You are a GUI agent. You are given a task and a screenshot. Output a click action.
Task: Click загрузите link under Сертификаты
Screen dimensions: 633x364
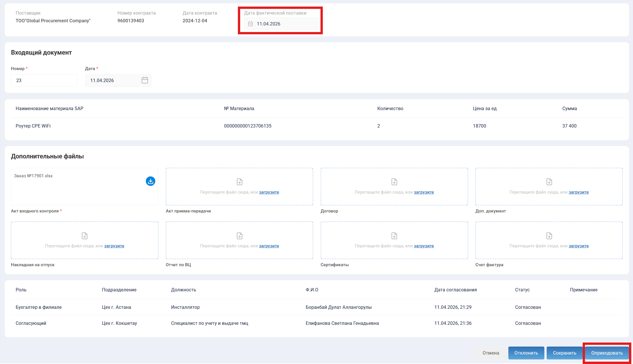[424, 246]
